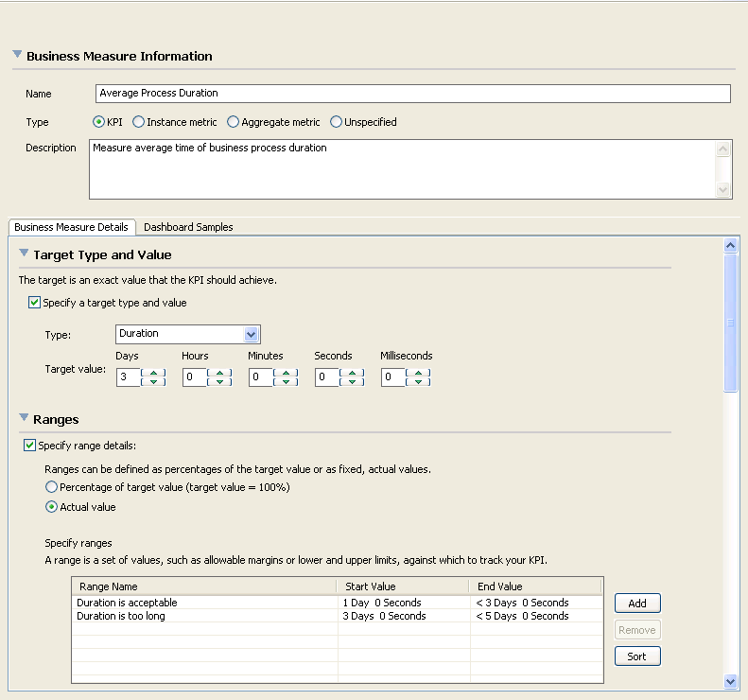Increase the Days target value spinner

click(x=153, y=373)
